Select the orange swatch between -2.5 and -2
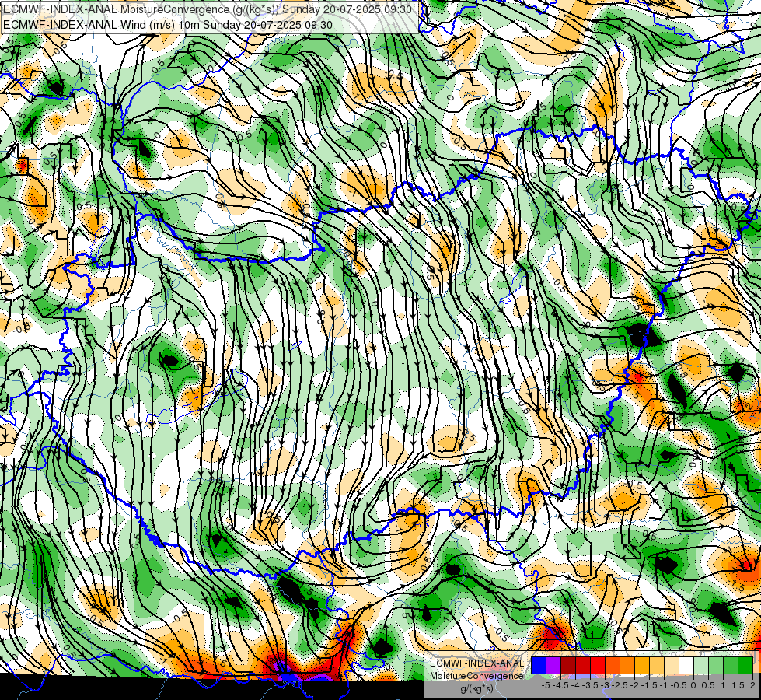Image resolution: width=761 pixels, height=700 pixels. [627, 665]
